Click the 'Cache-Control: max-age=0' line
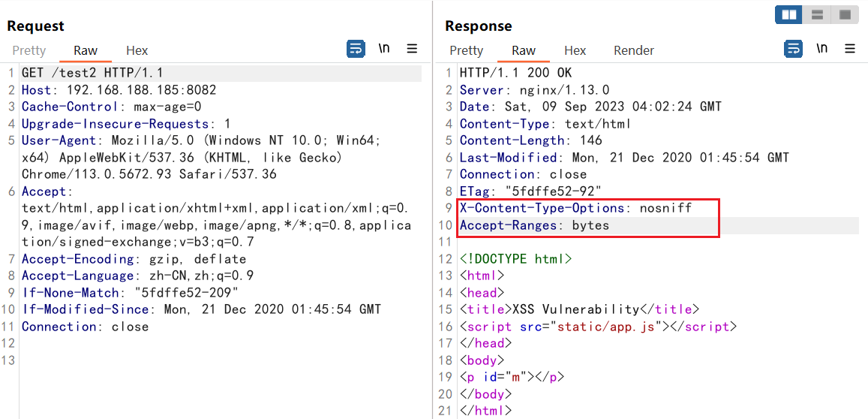The width and height of the screenshot is (868, 419). pyautogui.click(x=111, y=107)
